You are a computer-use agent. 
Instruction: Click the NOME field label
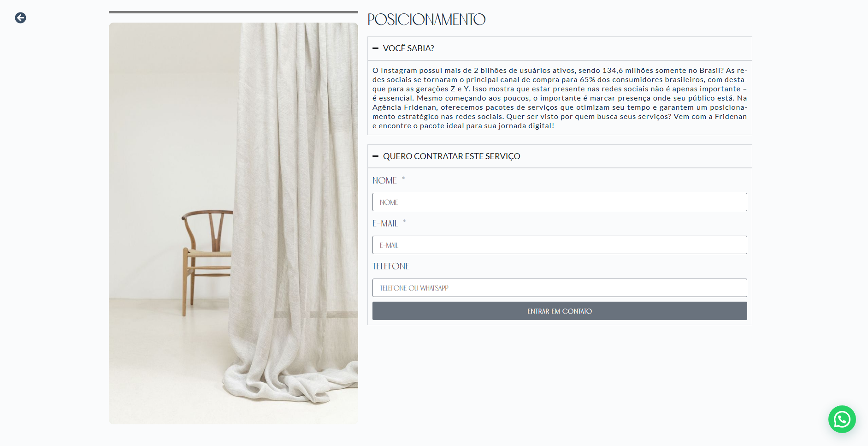(384, 180)
